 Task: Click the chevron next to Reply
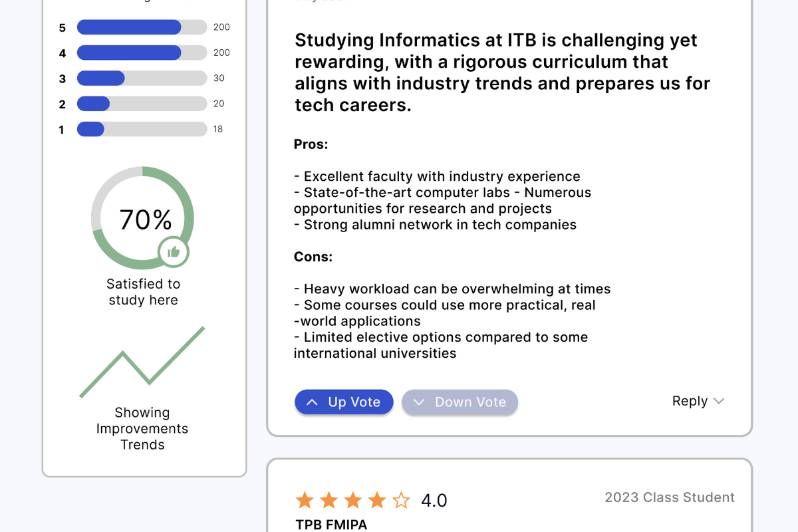click(x=718, y=401)
